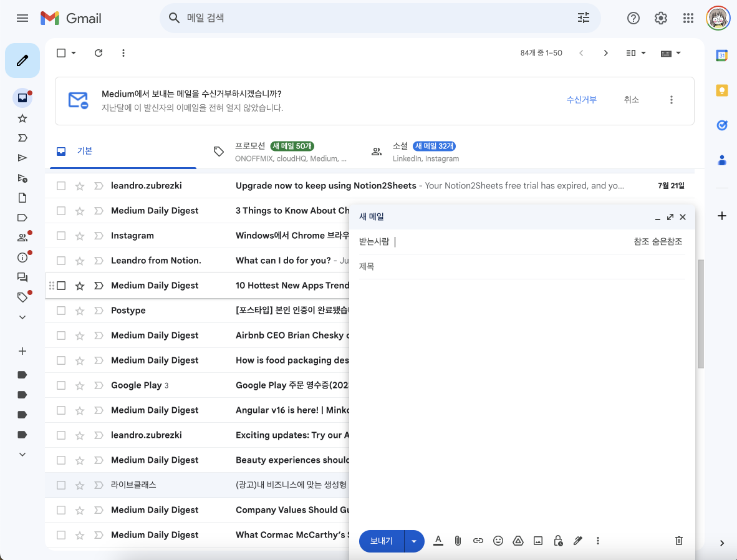
Task: Check the Postype email checkbox
Action: click(61, 311)
